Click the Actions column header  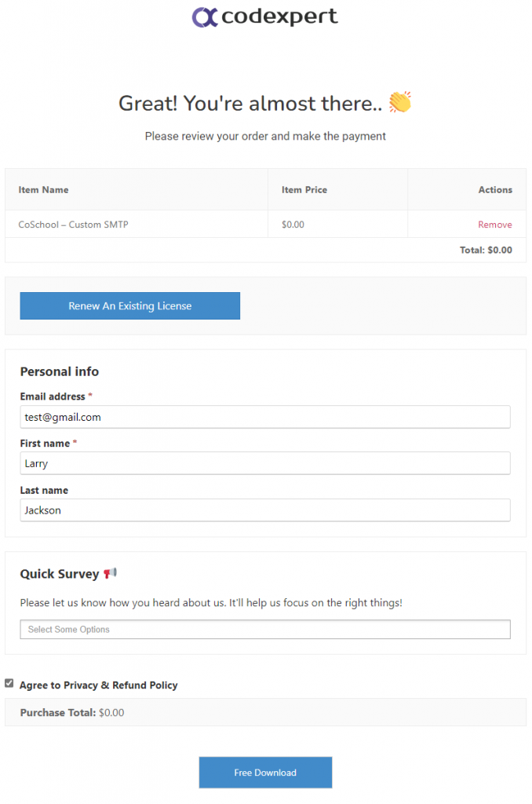pos(495,190)
